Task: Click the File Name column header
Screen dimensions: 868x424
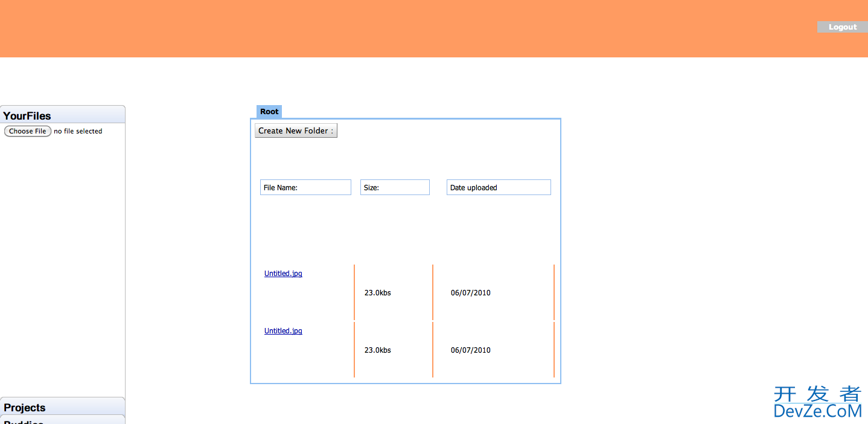Action: (305, 187)
